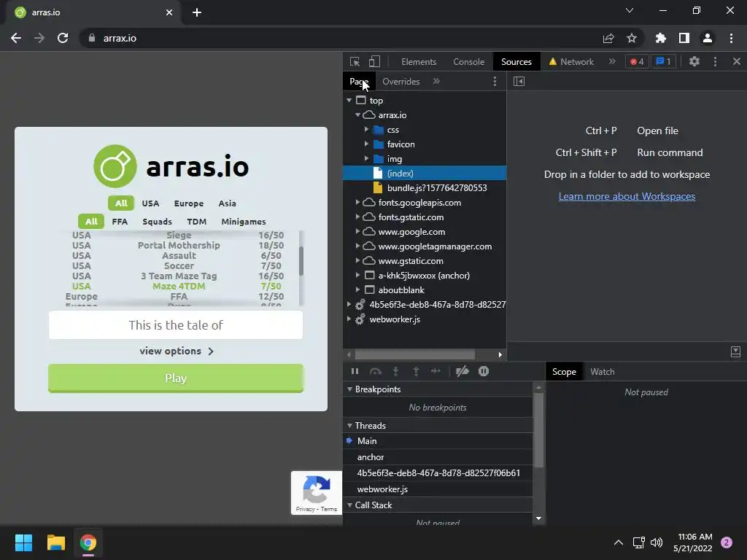Expand www.google.com node
747x560 pixels.
(x=357, y=231)
